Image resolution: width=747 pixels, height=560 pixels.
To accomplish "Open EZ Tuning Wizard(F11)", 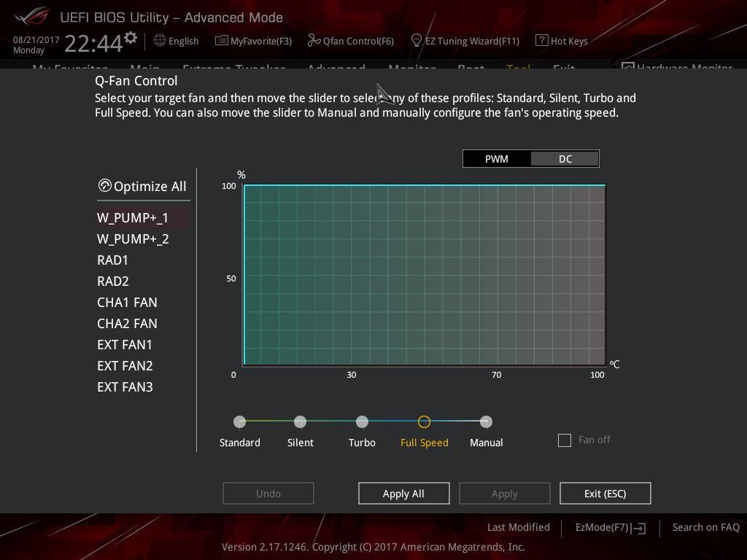I will coord(465,41).
